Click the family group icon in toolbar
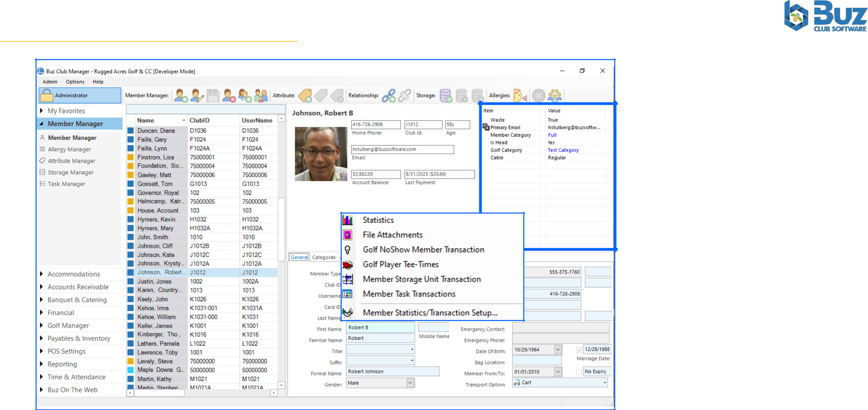 [261, 95]
